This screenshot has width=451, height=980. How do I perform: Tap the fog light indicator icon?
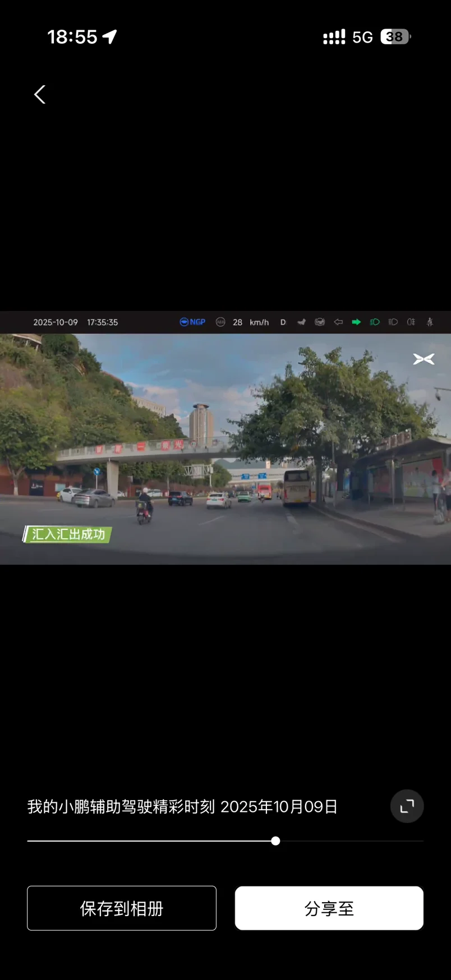pos(411,322)
